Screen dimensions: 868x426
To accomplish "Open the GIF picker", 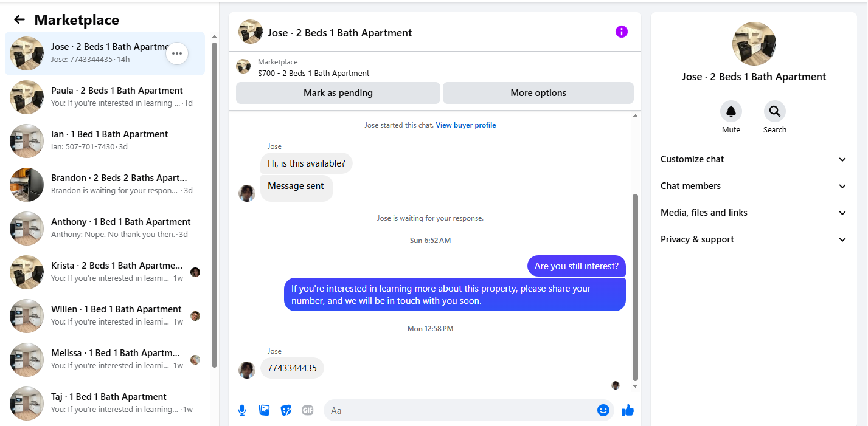I will (x=308, y=410).
